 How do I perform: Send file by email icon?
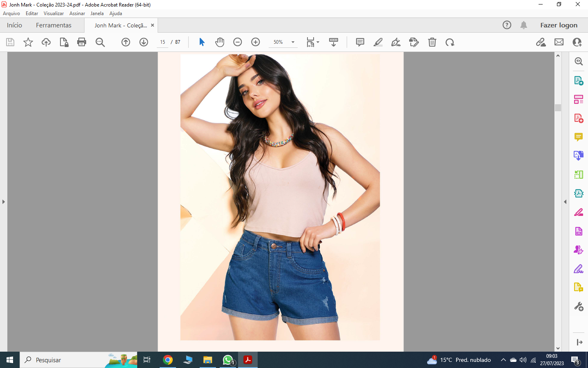(x=559, y=42)
